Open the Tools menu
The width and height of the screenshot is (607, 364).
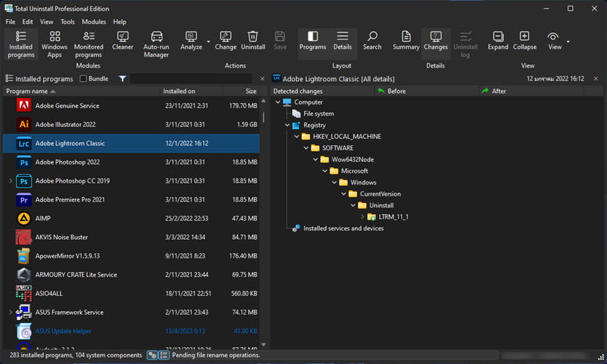(x=67, y=22)
